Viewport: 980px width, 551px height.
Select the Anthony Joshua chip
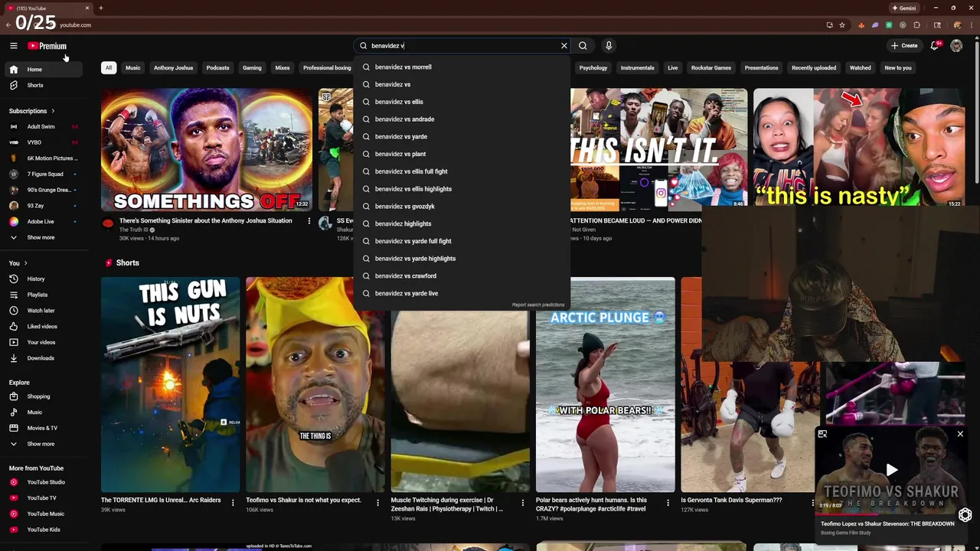[x=173, y=68]
